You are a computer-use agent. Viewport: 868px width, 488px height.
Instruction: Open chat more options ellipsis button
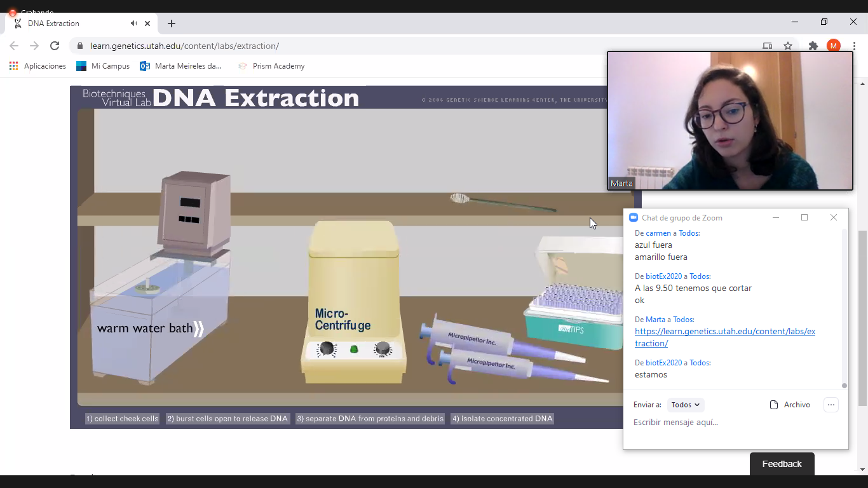click(x=831, y=405)
